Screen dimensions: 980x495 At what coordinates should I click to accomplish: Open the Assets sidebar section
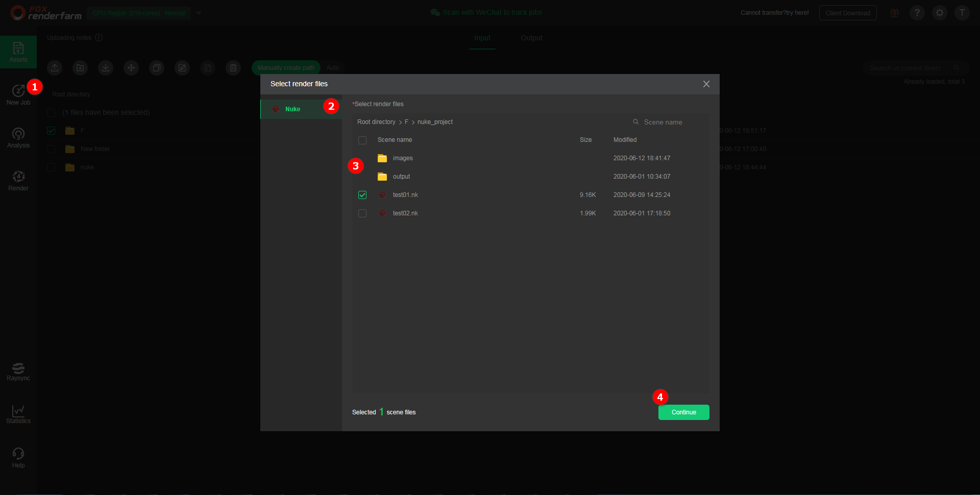18,52
